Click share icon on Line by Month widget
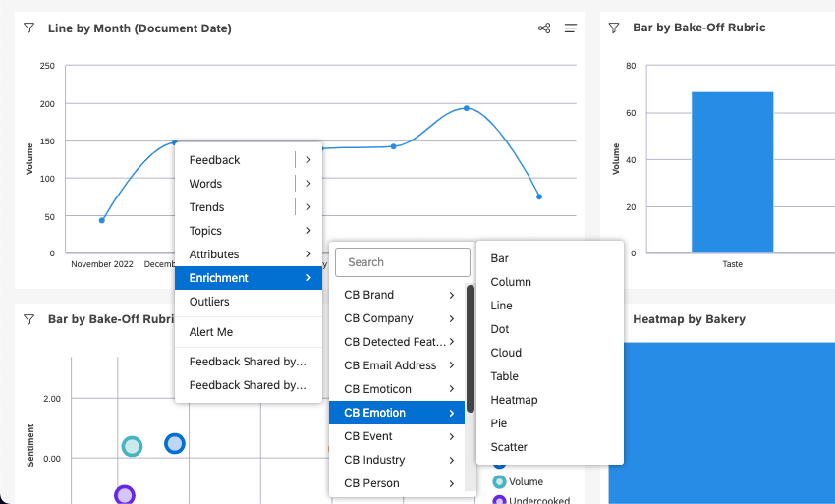Image resolution: width=835 pixels, height=504 pixels. 544,28
